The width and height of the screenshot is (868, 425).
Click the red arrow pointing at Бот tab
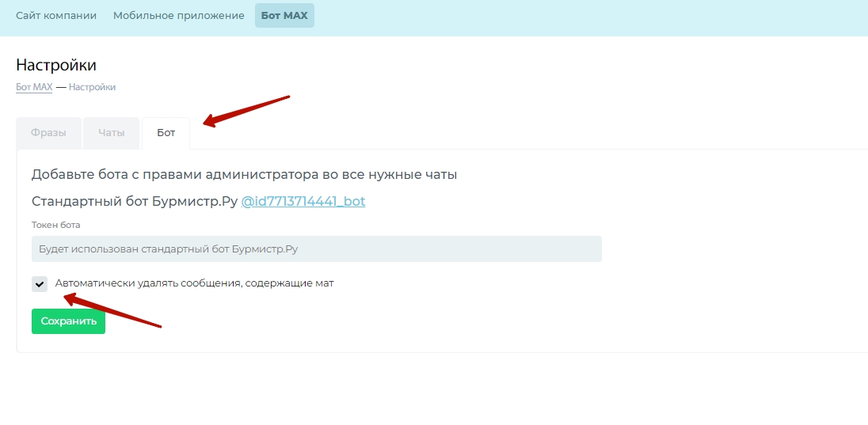click(x=246, y=110)
